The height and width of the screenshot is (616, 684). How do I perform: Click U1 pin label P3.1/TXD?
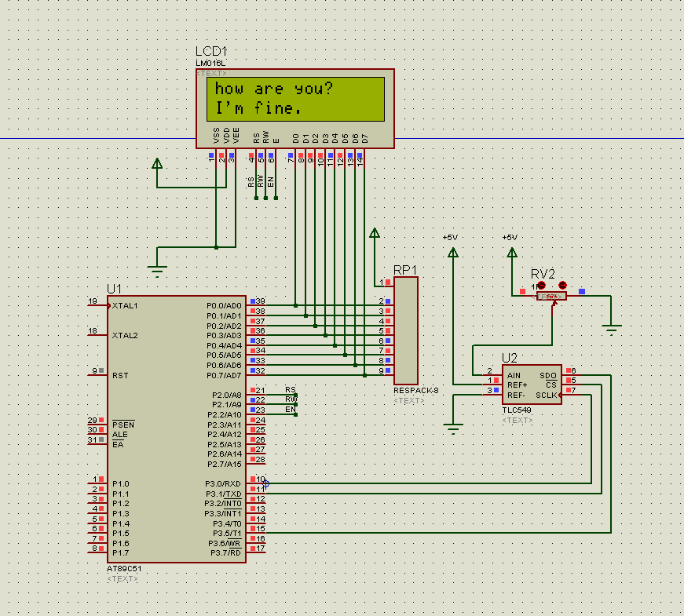tap(223, 494)
